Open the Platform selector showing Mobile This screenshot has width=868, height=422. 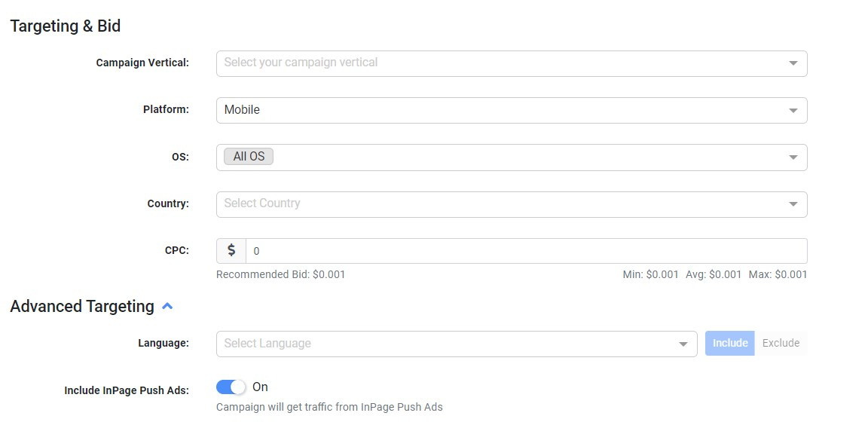pos(497,110)
